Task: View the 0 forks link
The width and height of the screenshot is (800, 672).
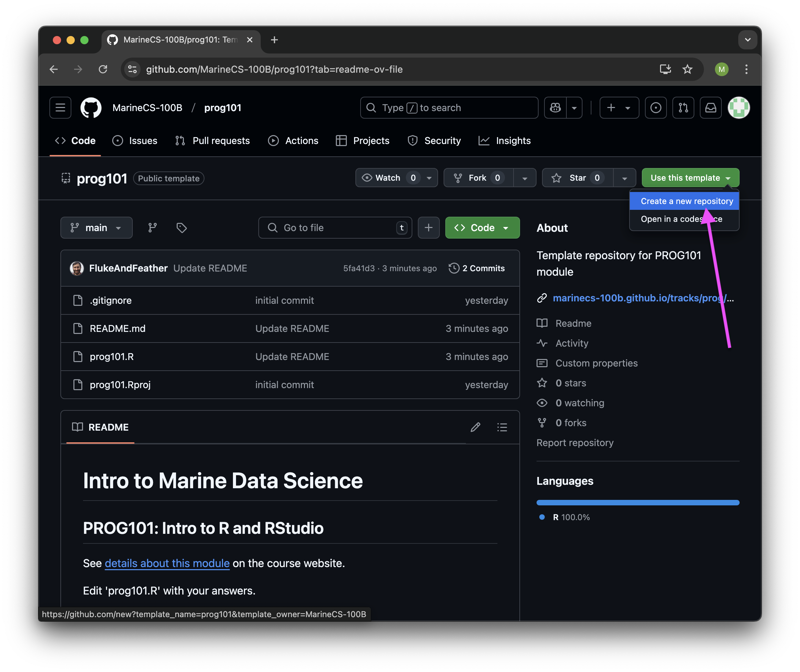Action: [x=571, y=423]
